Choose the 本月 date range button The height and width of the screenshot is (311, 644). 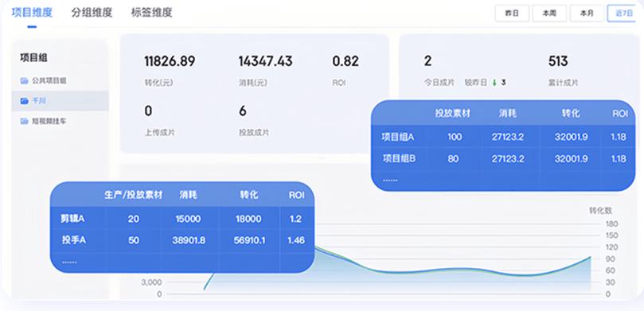tap(587, 14)
